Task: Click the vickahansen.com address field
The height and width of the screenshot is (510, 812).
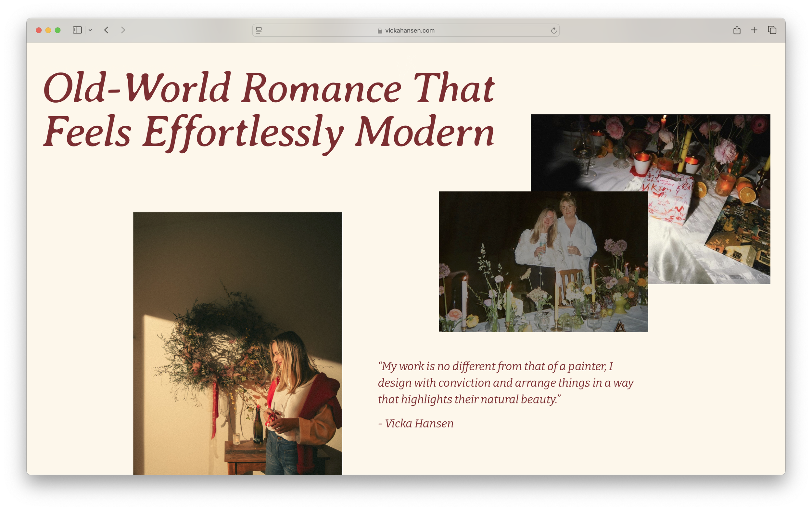Action: tap(409, 30)
